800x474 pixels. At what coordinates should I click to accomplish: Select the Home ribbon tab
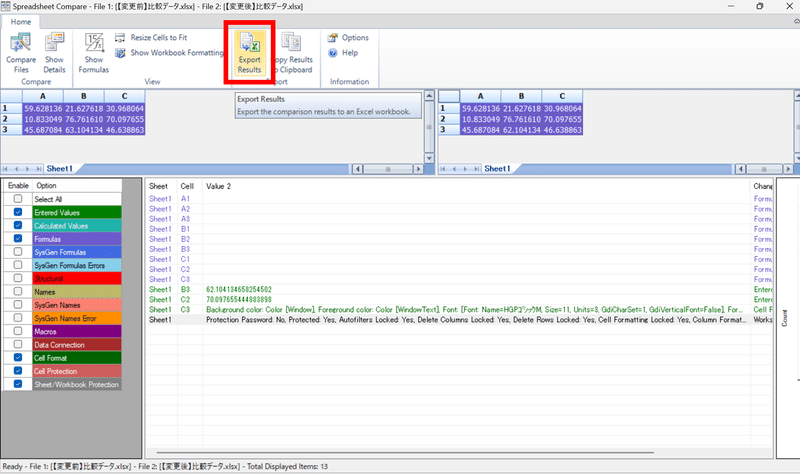(21, 22)
